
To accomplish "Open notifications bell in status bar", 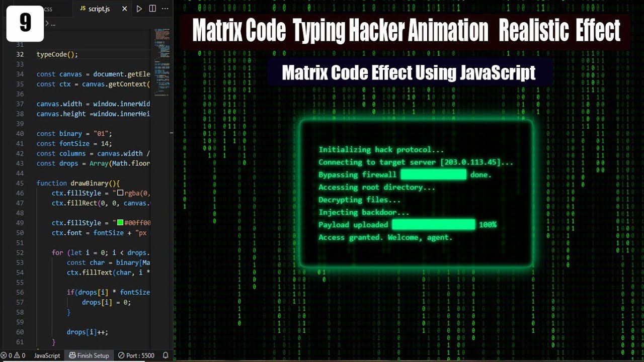I will click(x=166, y=355).
